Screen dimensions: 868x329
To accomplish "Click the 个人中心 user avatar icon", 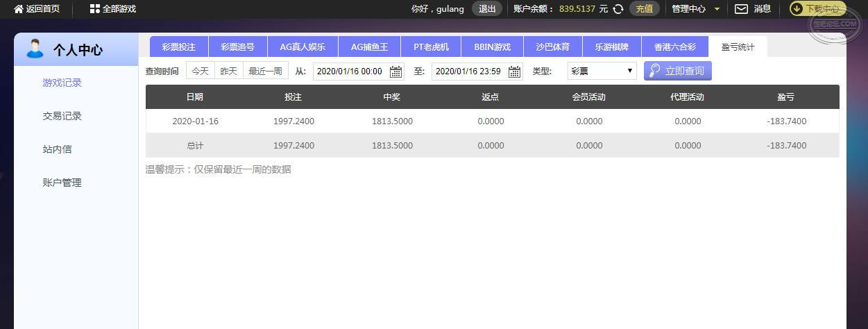I will tap(35, 49).
